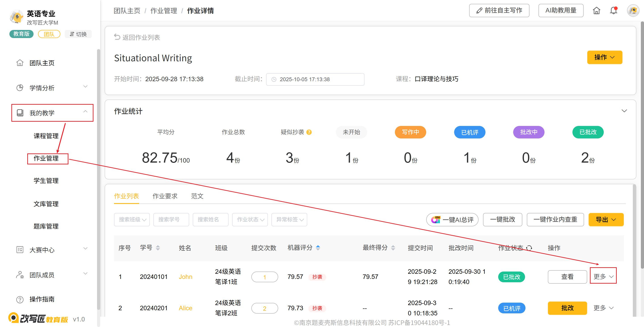Collapse the homework statistics panel
The width and height of the screenshot is (644, 327).
624,111
